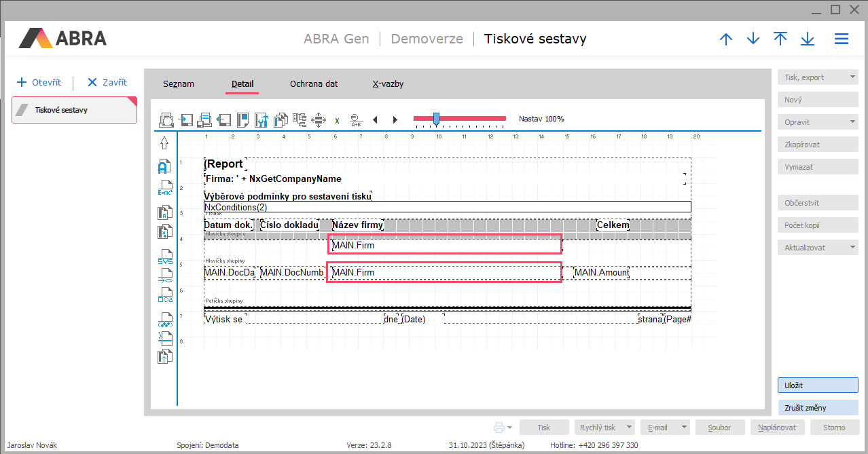868x454 pixels.
Task: Select the pages with 'A' document tool
Action: (x=164, y=212)
